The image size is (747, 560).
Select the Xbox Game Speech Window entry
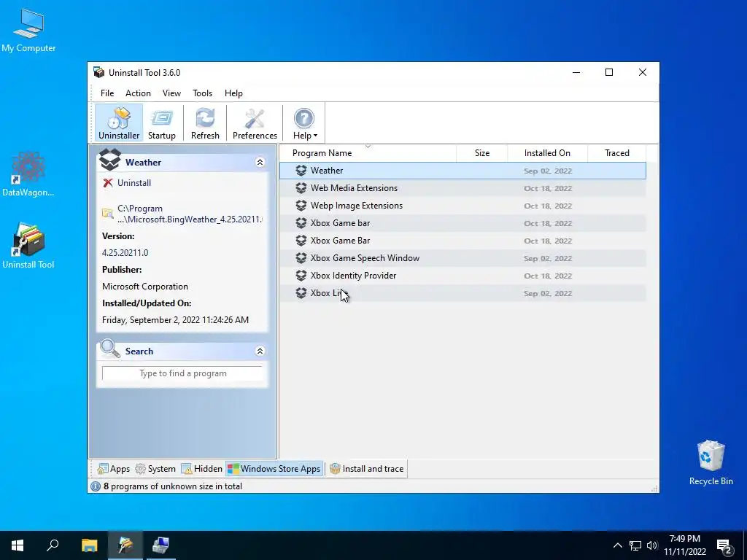pos(462,258)
